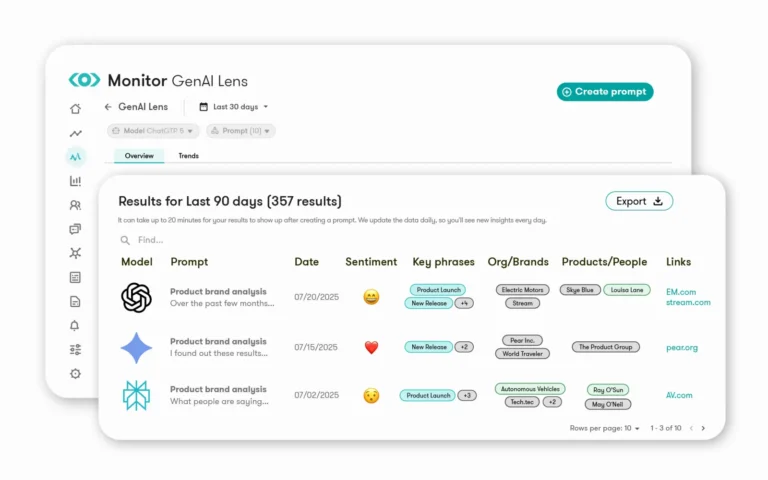
Task: Expand the +3 key phrases chip
Action: (x=467, y=395)
